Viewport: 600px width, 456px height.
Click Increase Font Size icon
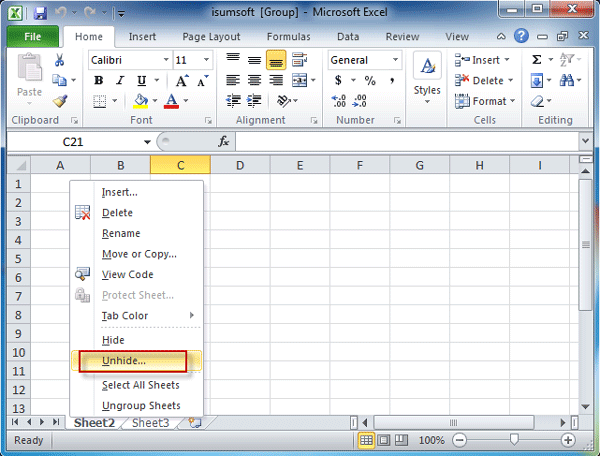pyautogui.click(x=182, y=80)
